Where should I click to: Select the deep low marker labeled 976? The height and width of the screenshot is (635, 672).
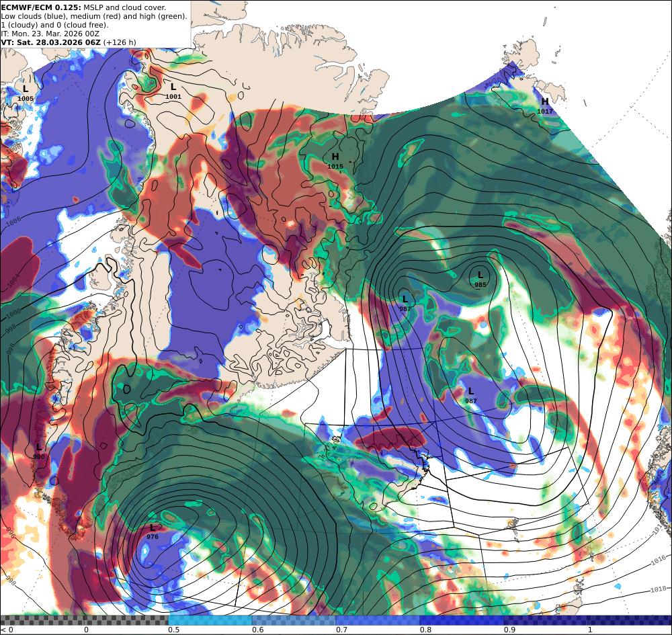click(x=153, y=532)
